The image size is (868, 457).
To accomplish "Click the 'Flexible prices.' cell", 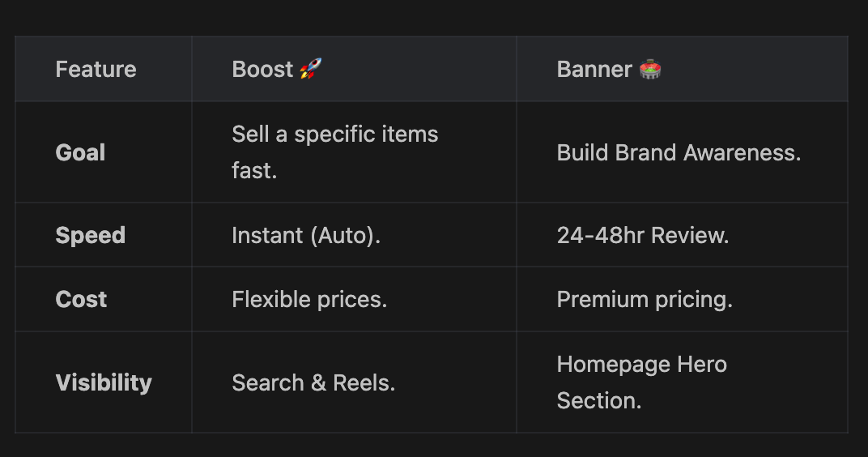I will coord(309,300).
